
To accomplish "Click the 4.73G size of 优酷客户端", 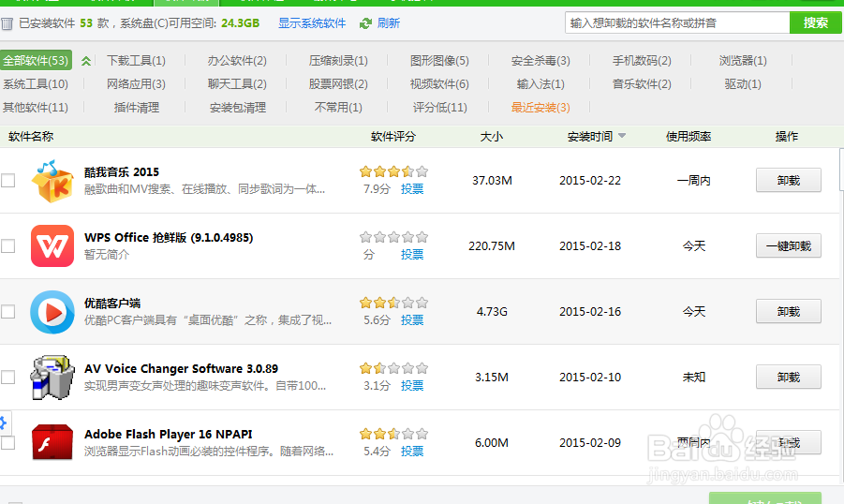I will (492, 312).
